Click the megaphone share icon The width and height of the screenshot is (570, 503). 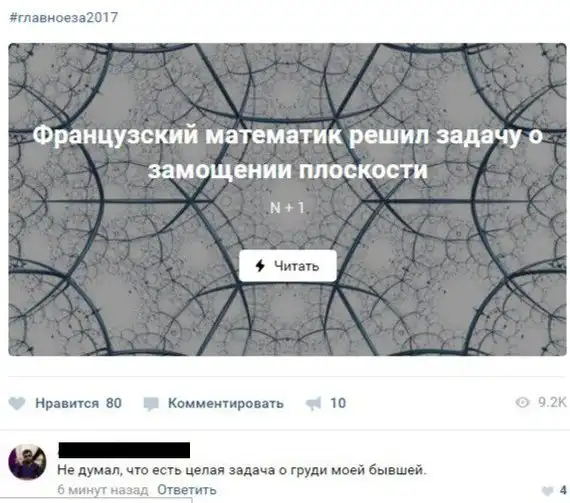(x=313, y=403)
